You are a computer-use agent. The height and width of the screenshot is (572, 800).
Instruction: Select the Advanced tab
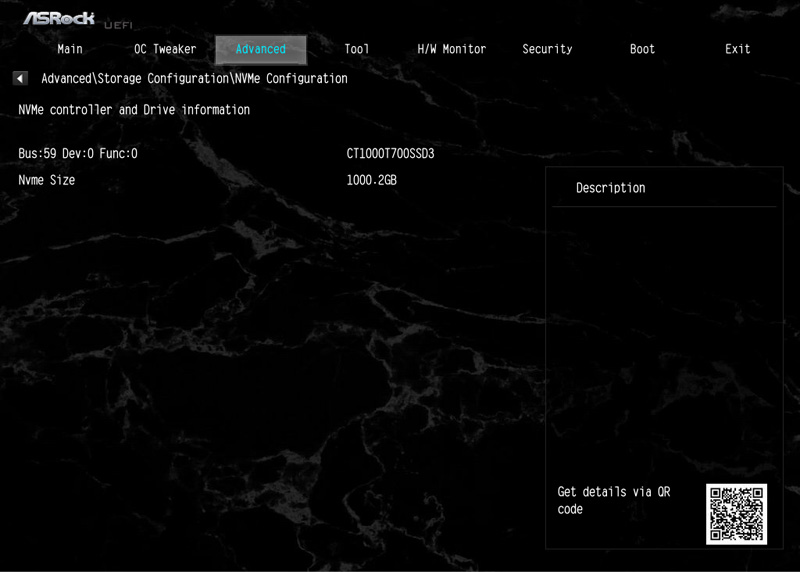[x=261, y=49]
